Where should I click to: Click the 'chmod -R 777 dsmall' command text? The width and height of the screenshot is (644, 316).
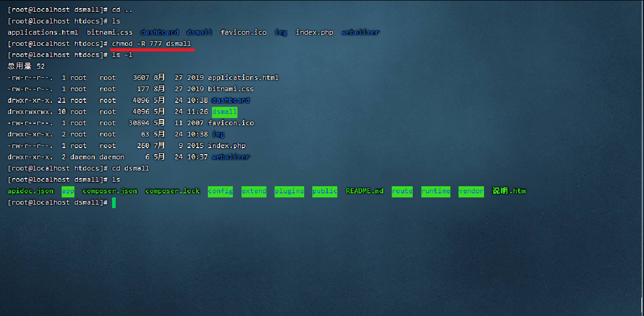pos(151,44)
